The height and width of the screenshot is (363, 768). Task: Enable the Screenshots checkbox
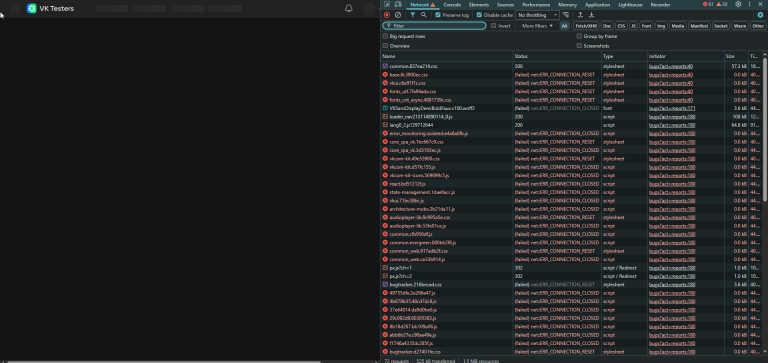click(x=579, y=46)
